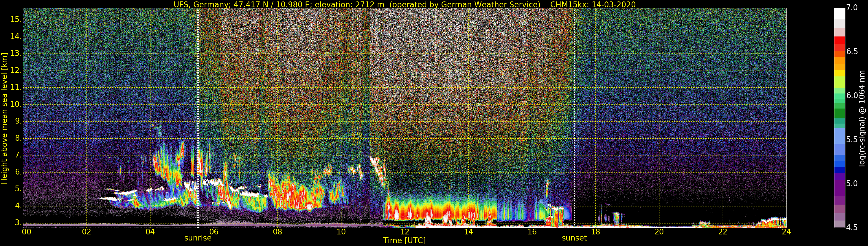868x246 pixels.
Task: Click the "3." height axis tick label
Action: pyautogui.click(x=18, y=223)
